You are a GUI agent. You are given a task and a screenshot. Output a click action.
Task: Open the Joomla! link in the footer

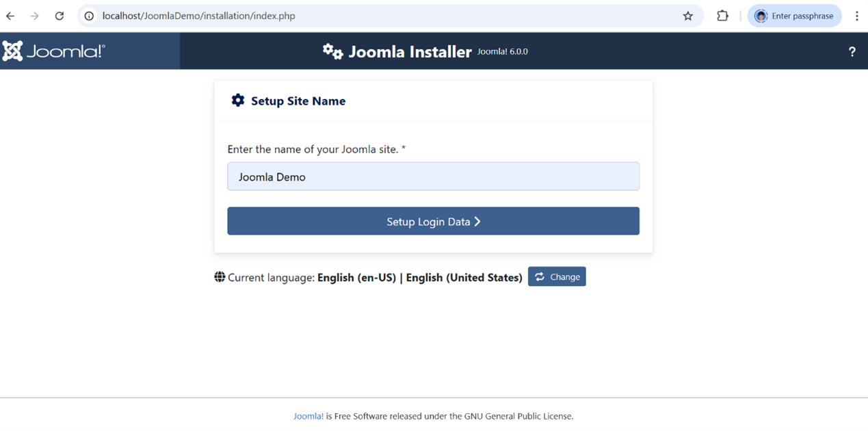308,416
